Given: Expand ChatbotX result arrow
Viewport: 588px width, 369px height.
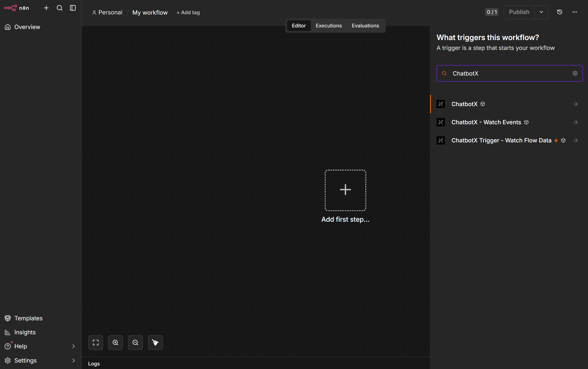Looking at the screenshot, I should 576,104.
